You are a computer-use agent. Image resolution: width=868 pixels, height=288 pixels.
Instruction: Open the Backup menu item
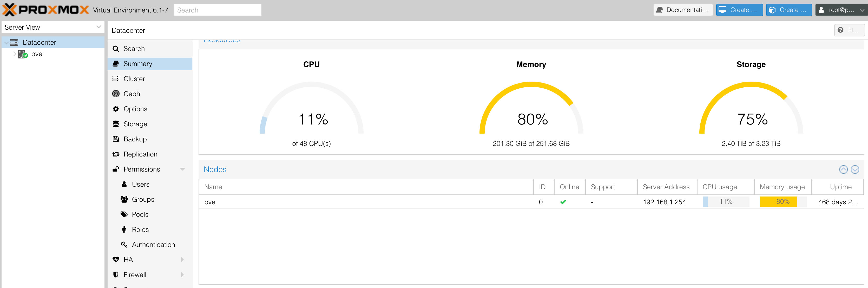150,139
